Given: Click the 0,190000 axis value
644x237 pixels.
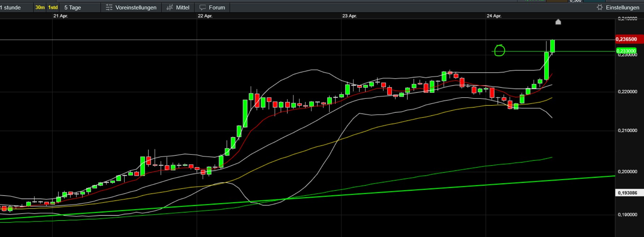Looking at the screenshot, I should pos(627,215).
